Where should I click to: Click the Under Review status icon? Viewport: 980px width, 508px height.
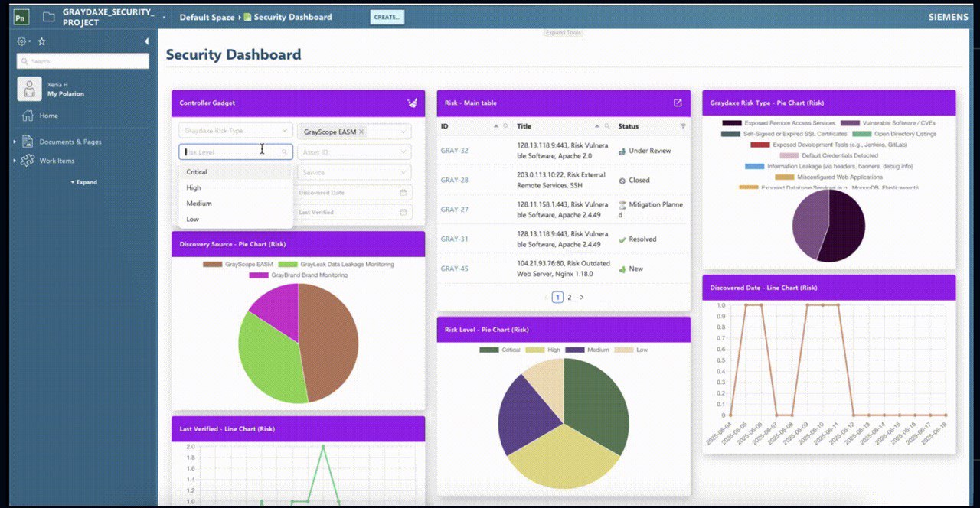pyautogui.click(x=622, y=151)
